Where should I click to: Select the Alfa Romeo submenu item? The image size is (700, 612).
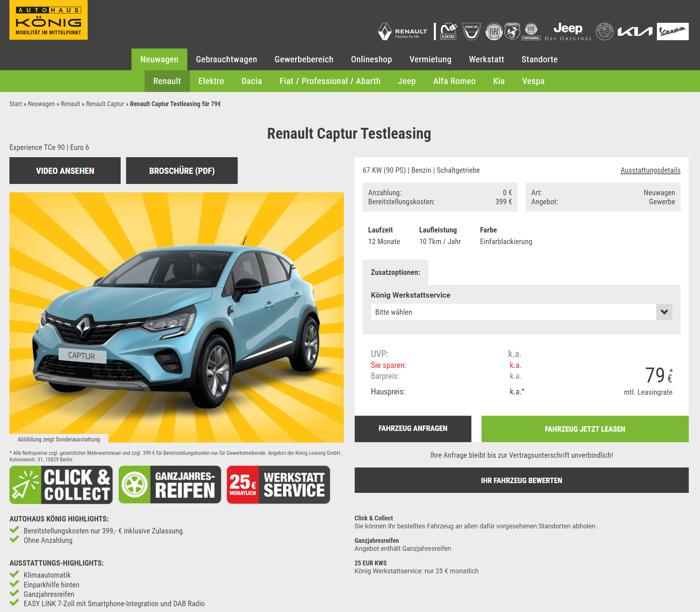coord(454,81)
